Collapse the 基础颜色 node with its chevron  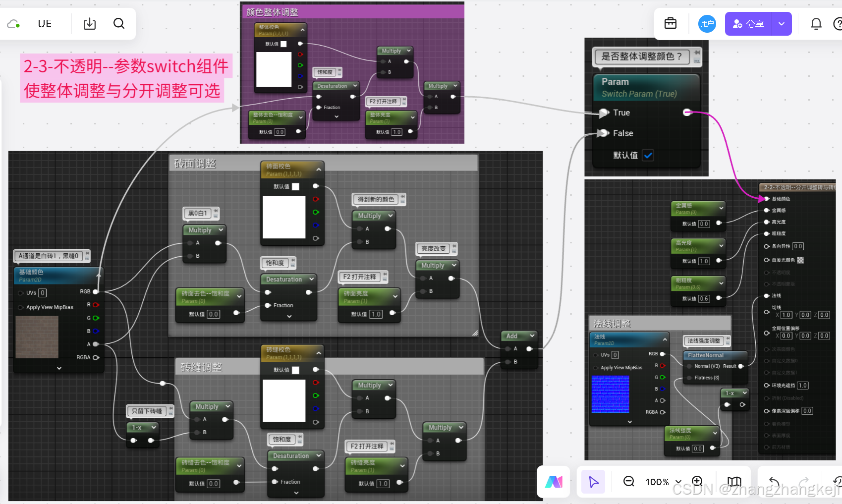pyautogui.click(x=59, y=368)
